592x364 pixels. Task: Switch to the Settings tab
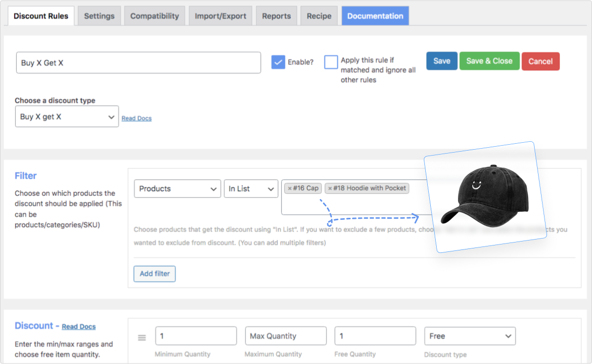(99, 16)
